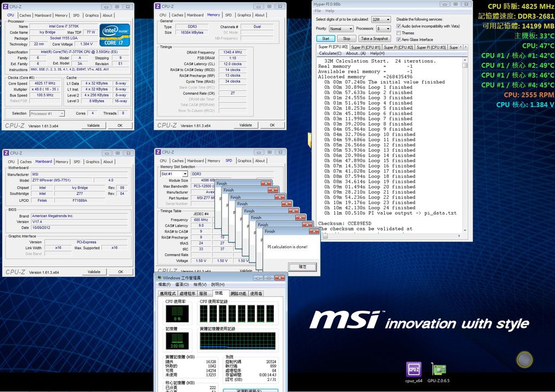Click the Multiplier x 48.0 field
Screen dimensions: 555x392
[x=46, y=89]
